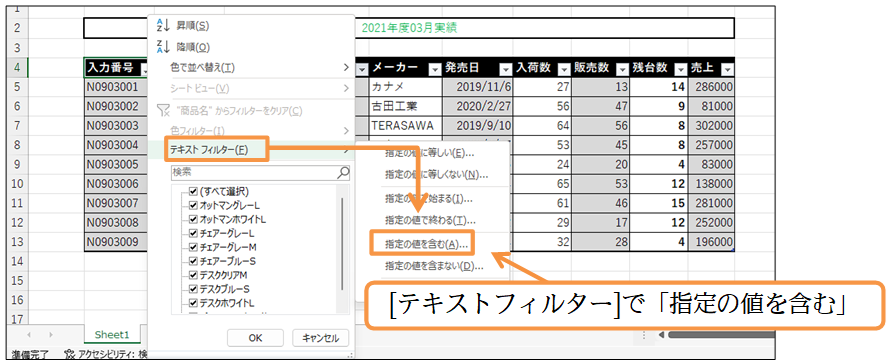Choose 指定の値を含まない(D)... option
889x363 pixels.
tap(434, 266)
